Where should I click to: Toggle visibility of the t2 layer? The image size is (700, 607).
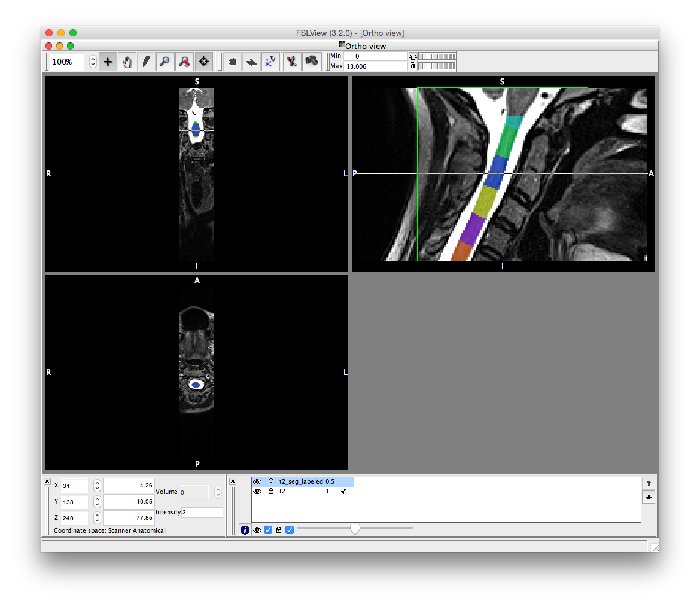coord(258,492)
